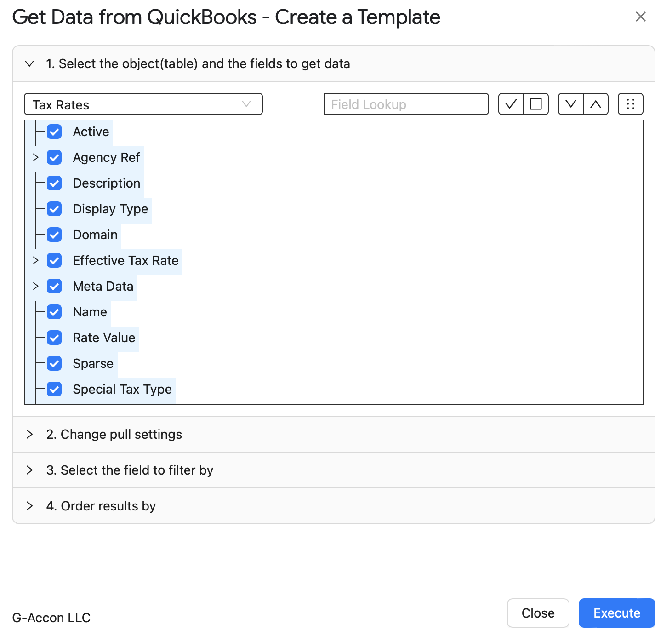The width and height of the screenshot is (672, 642).
Task: Toggle the Special Tax Type checkbox
Action: 54,390
